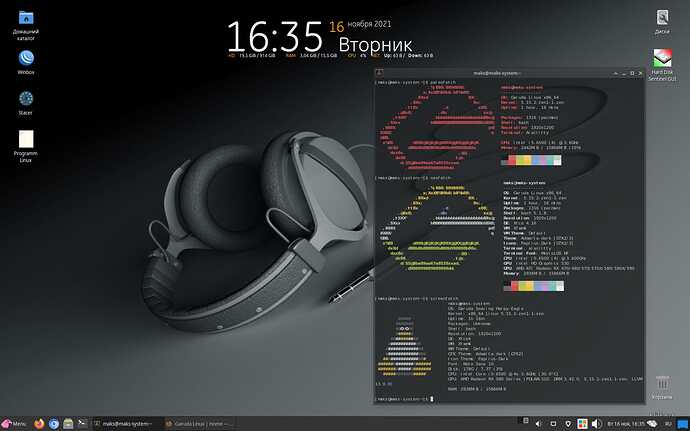Open the clipboard list tray icon
The width and height of the screenshot is (690, 431).
point(525,421)
